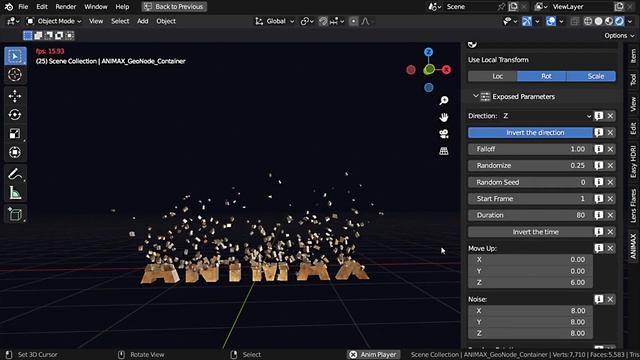Open the Blender logo menu
The image size is (640, 360).
click(x=9, y=7)
